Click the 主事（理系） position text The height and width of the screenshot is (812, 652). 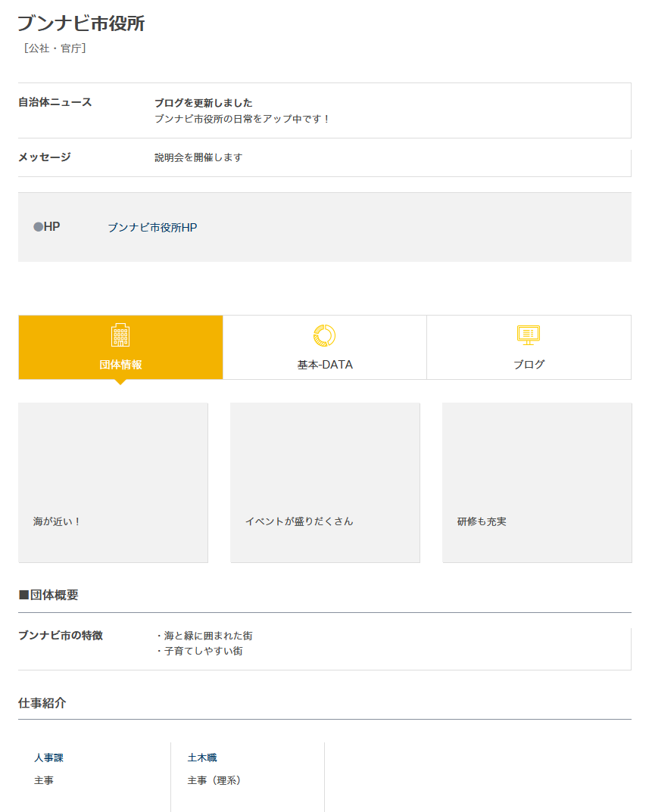(214, 780)
